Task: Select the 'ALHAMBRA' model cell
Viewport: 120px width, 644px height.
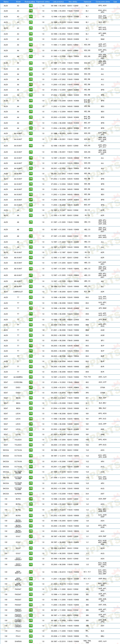Action: click(x=18, y=377)
